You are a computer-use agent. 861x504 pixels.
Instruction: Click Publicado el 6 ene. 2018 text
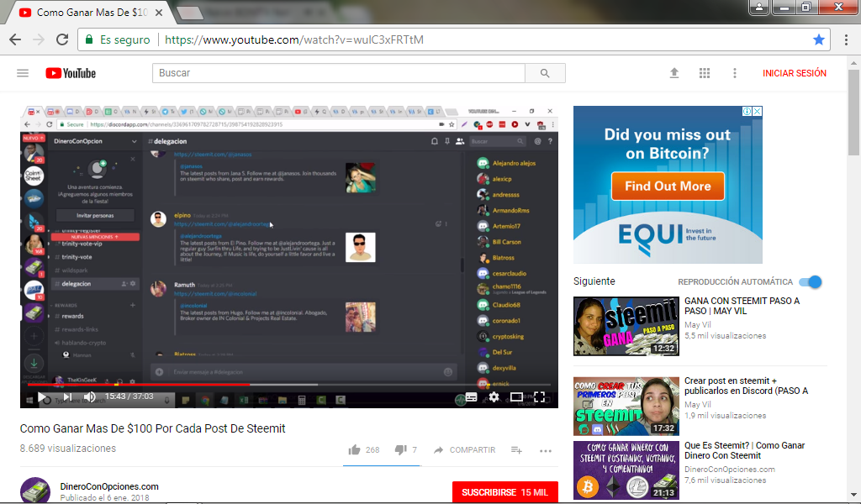[104, 498]
